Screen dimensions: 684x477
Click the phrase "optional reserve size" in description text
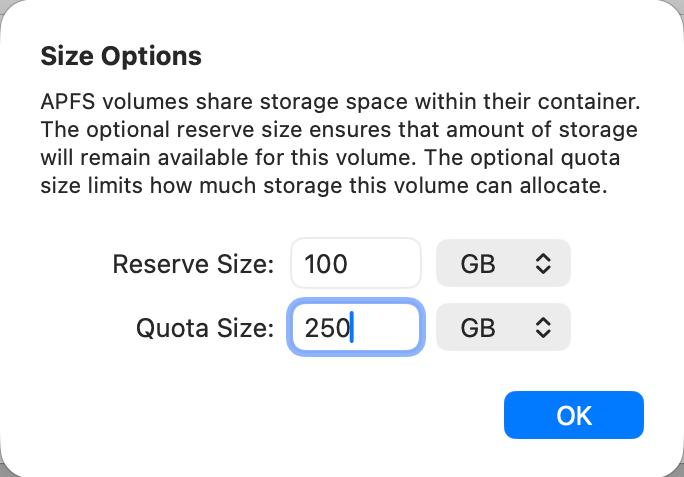point(194,130)
